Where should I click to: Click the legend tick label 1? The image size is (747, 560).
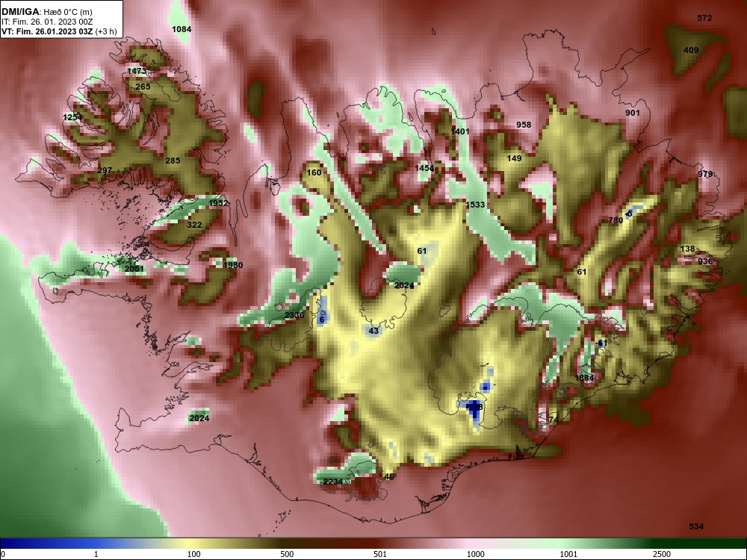point(96,554)
